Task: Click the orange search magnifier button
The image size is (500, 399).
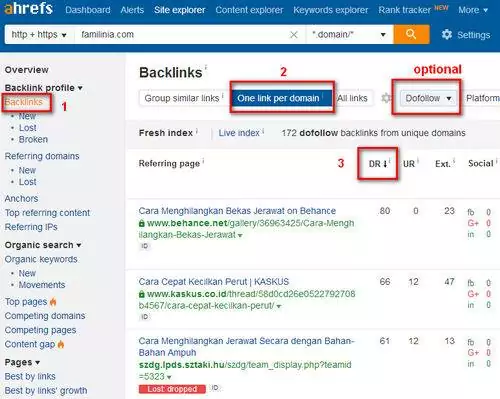Action: tap(411, 34)
